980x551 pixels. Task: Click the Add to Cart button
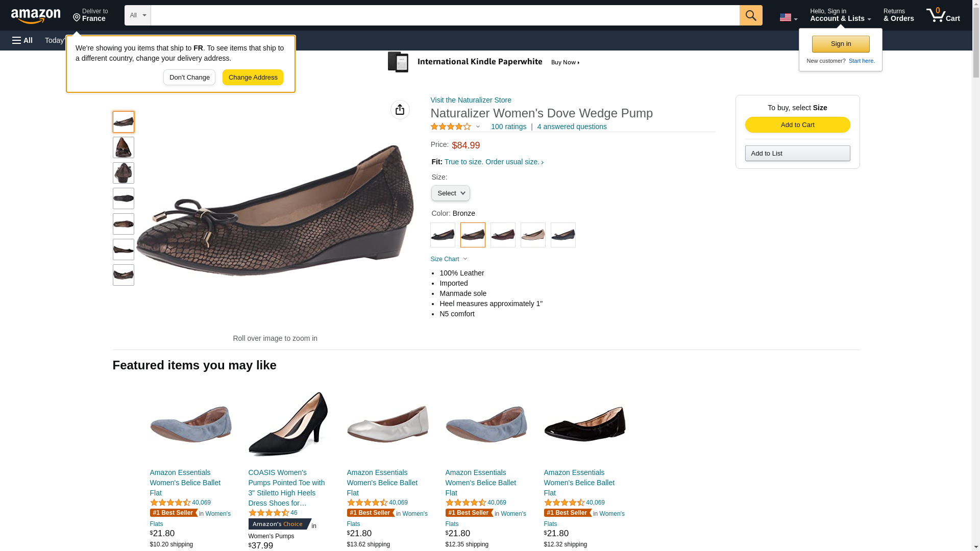point(797,125)
